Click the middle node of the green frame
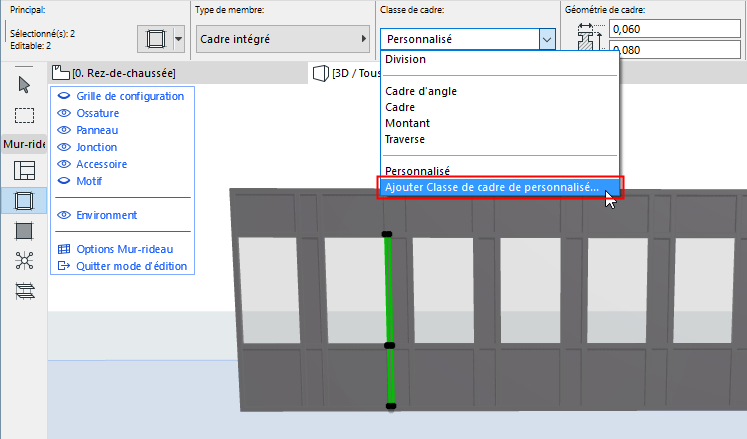The height and width of the screenshot is (439, 747). [x=390, y=345]
